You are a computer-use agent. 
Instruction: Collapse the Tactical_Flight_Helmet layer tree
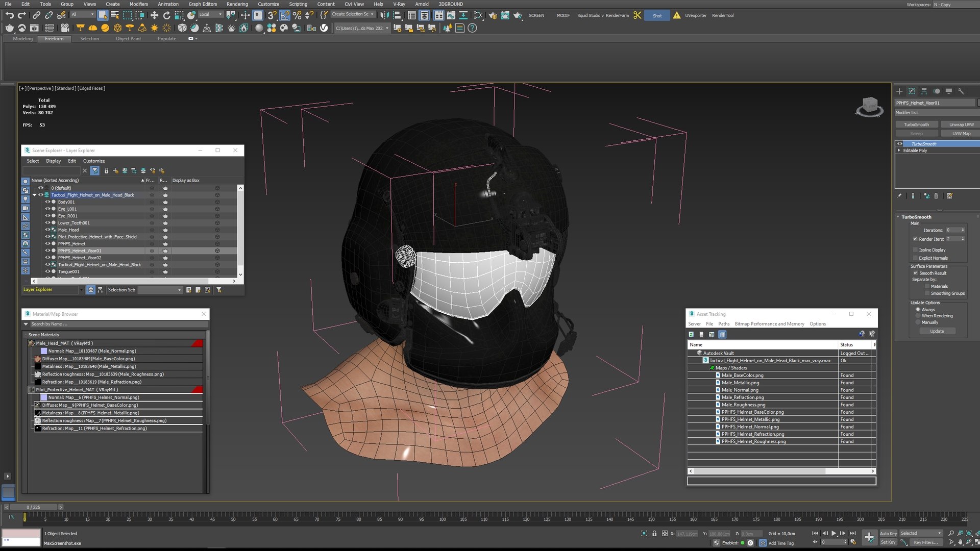[x=34, y=195]
